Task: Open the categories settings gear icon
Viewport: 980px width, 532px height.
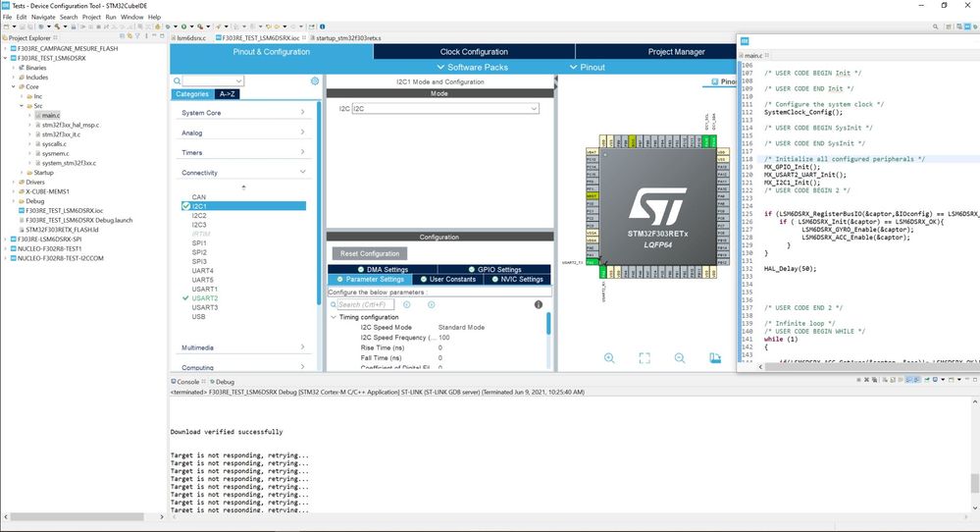Action: click(x=315, y=81)
